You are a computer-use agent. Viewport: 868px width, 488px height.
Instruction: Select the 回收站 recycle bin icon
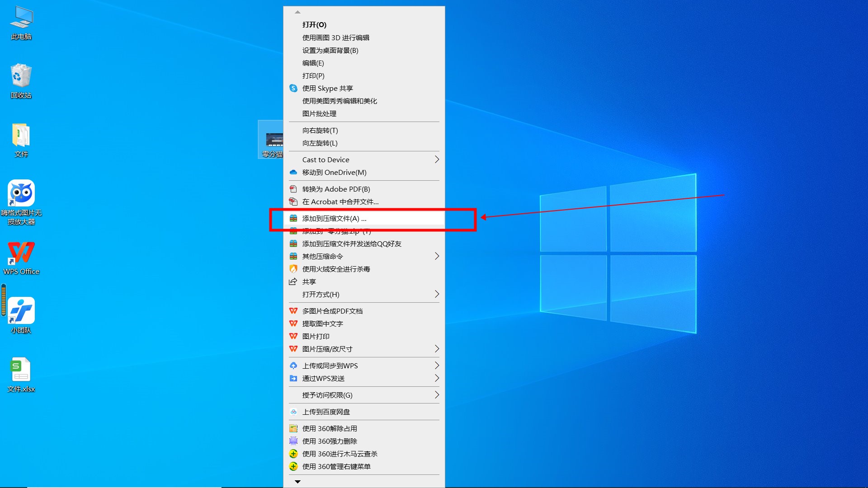click(x=21, y=76)
